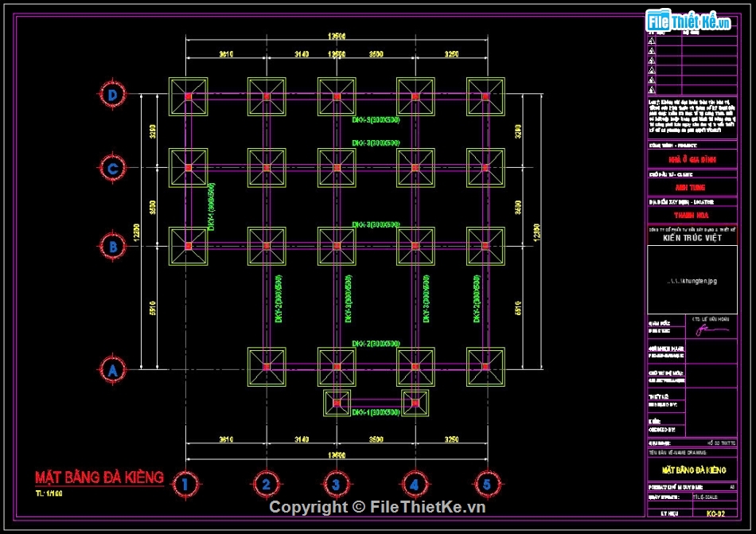Select the sheet number "KC-02"

[x=715, y=514]
